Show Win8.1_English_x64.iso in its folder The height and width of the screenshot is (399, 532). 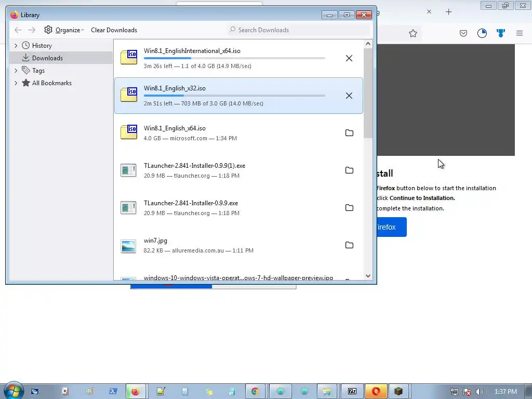pyautogui.click(x=349, y=133)
